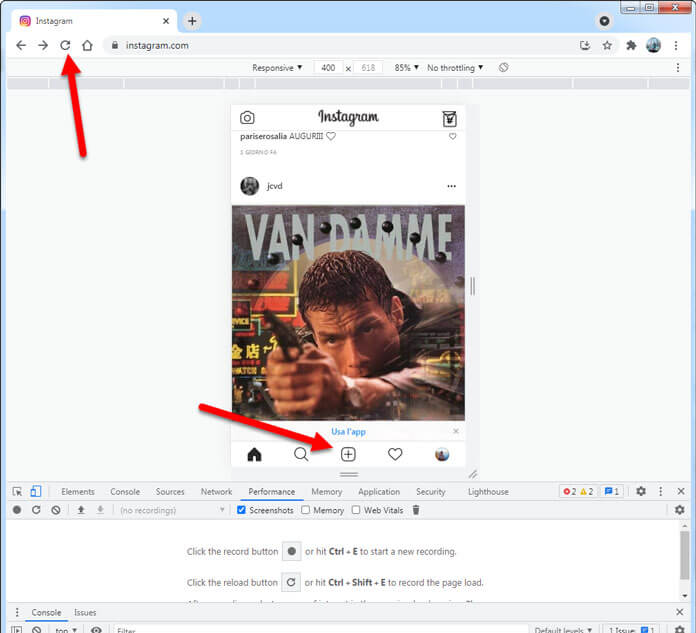Click the clear recording icon
Image resolution: width=696 pixels, height=633 pixels.
pos(55,510)
